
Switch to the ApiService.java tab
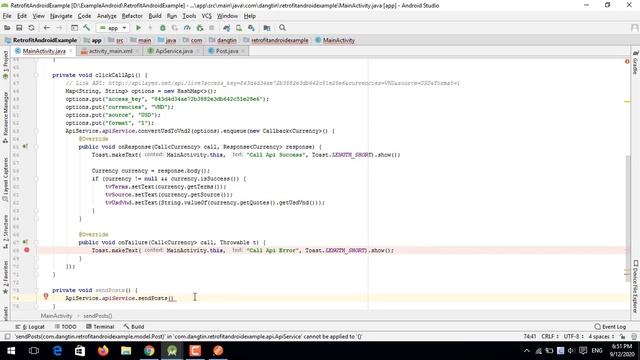click(174, 51)
